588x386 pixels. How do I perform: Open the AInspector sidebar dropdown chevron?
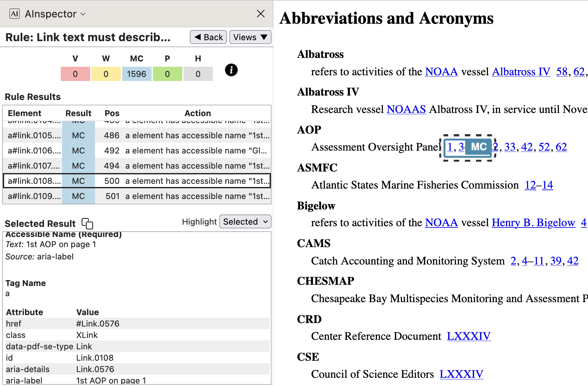pos(83,14)
